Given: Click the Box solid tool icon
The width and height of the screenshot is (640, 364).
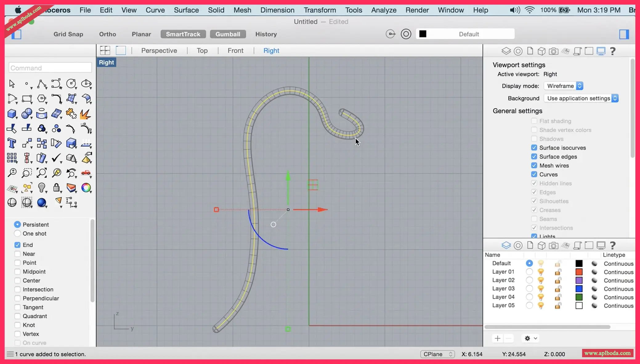Looking at the screenshot, I should pyautogui.click(x=12, y=114).
